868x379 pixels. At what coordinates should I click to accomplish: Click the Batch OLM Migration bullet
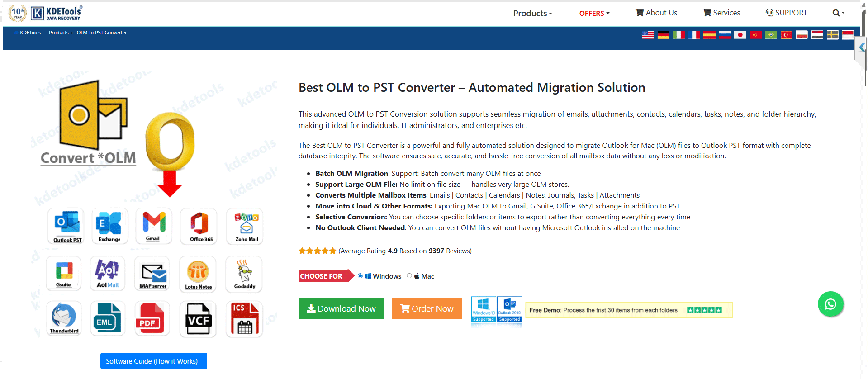pyautogui.click(x=428, y=174)
